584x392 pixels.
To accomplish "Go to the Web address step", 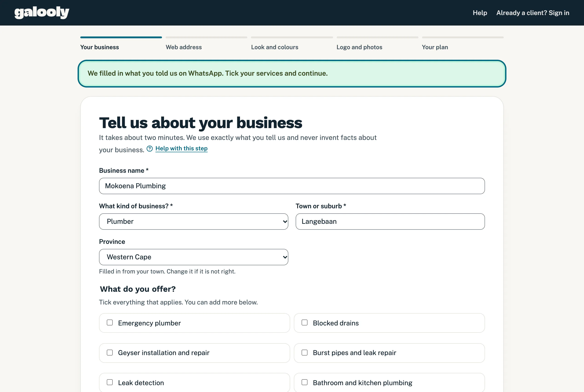I will coord(183,47).
